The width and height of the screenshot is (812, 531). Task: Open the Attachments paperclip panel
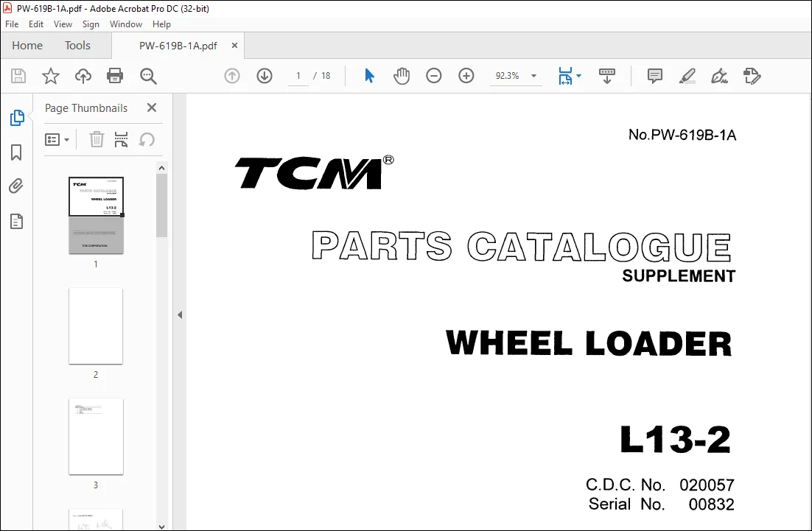pyautogui.click(x=16, y=186)
